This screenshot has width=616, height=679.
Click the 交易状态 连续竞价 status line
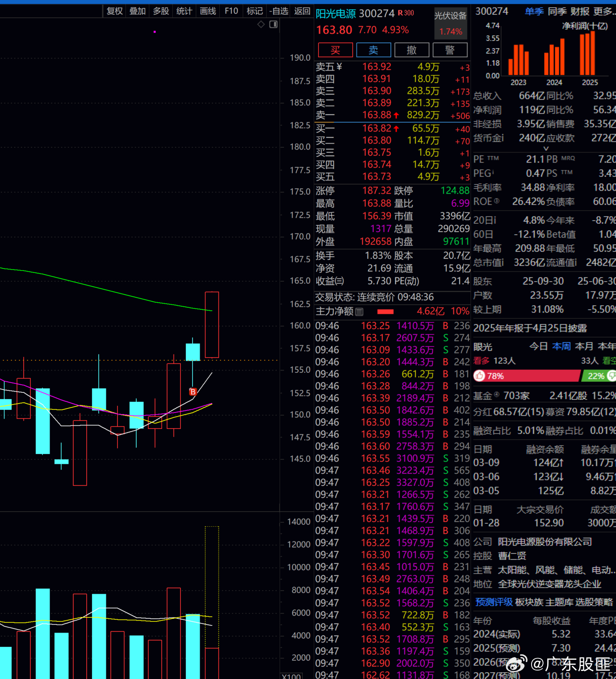pyautogui.click(x=374, y=297)
